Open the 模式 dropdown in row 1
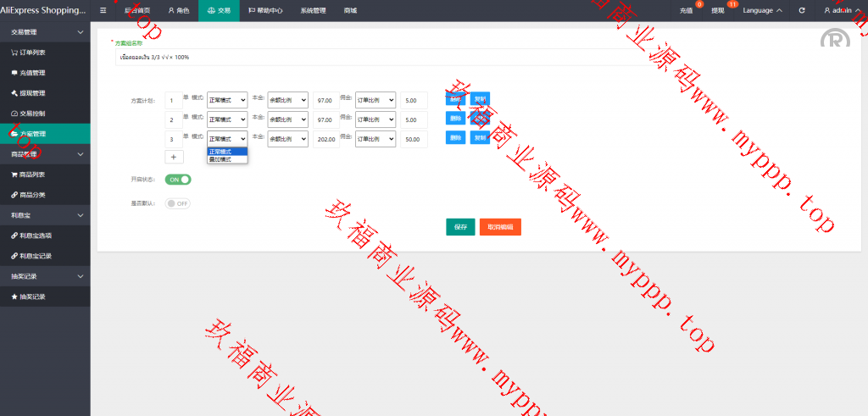This screenshot has width=868, height=416. (226, 100)
